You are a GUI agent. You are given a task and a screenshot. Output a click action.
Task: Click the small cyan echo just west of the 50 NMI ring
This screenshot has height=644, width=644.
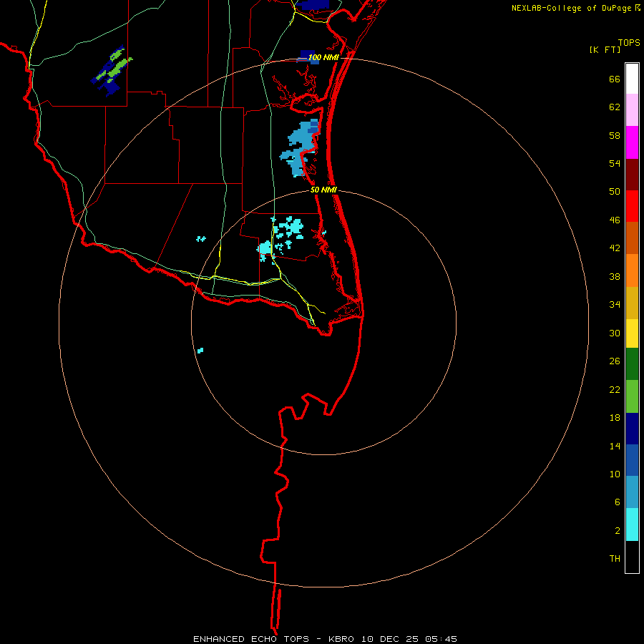pos(201,238)
